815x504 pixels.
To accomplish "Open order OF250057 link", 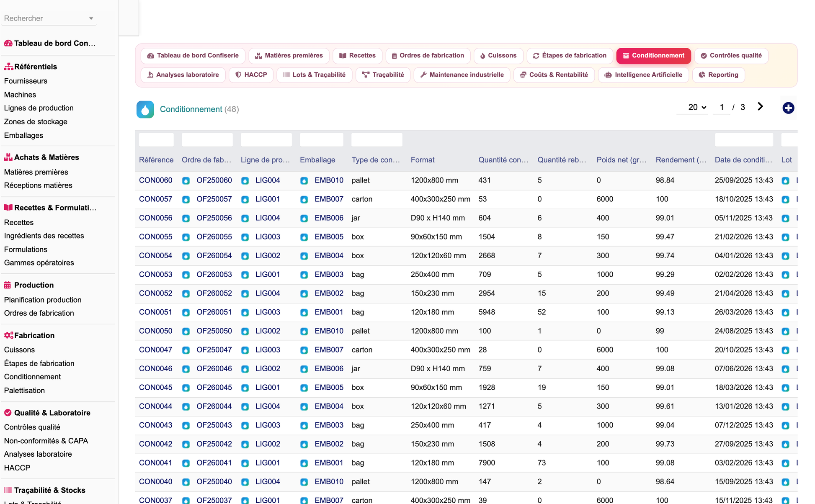I will coord(214,199).
